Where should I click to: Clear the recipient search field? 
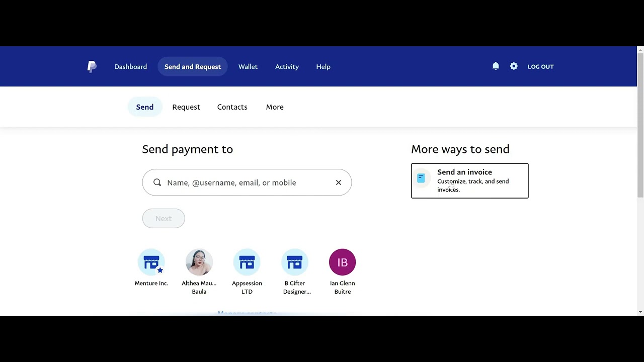(339, 183)
